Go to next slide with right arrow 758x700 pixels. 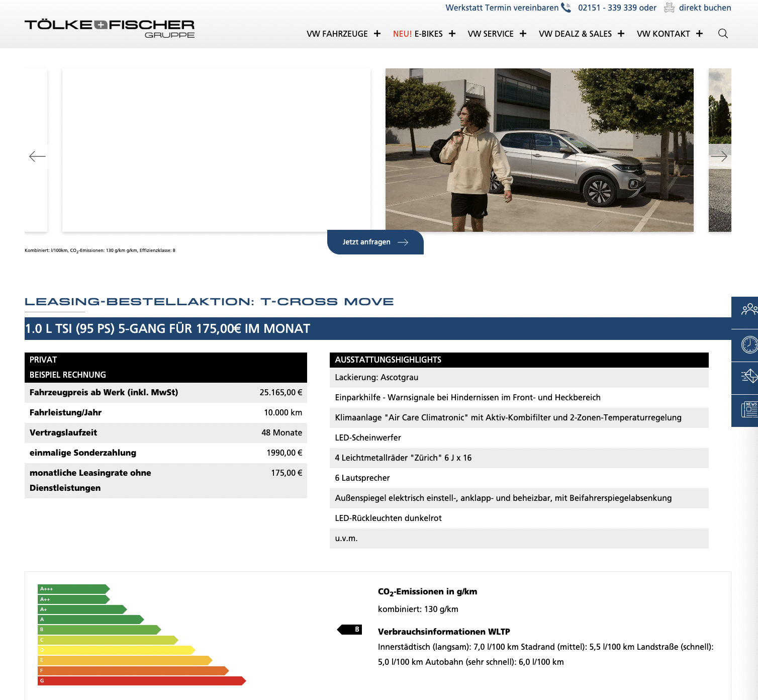coord(719,156)
